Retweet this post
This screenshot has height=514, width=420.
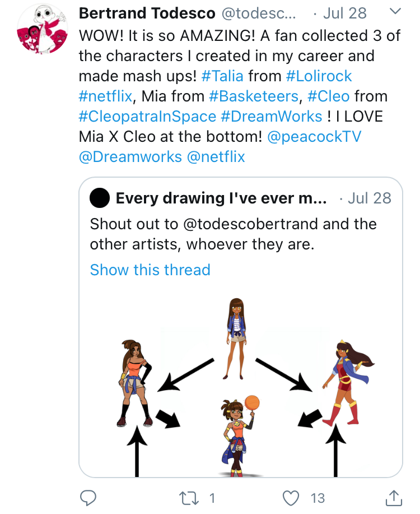click(189, 497)
